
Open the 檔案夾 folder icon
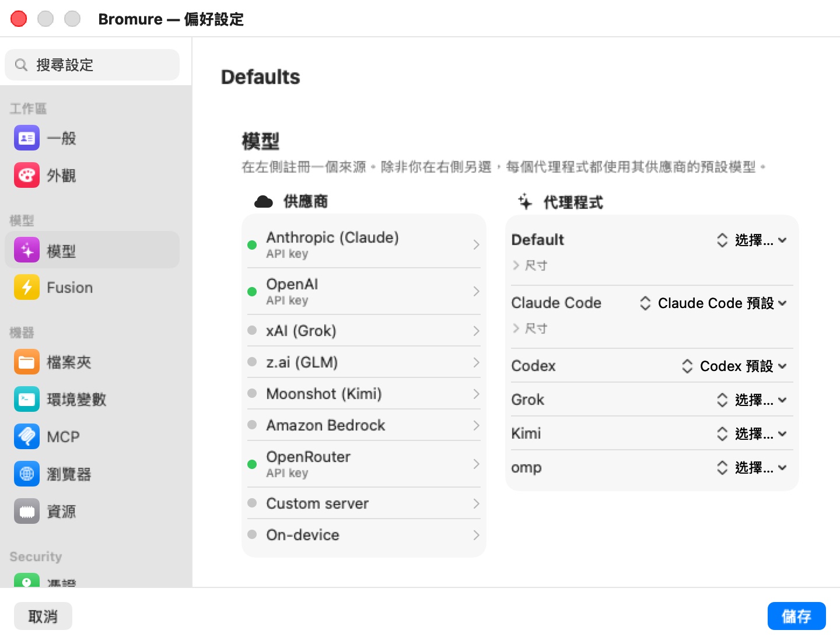[27, 362]
